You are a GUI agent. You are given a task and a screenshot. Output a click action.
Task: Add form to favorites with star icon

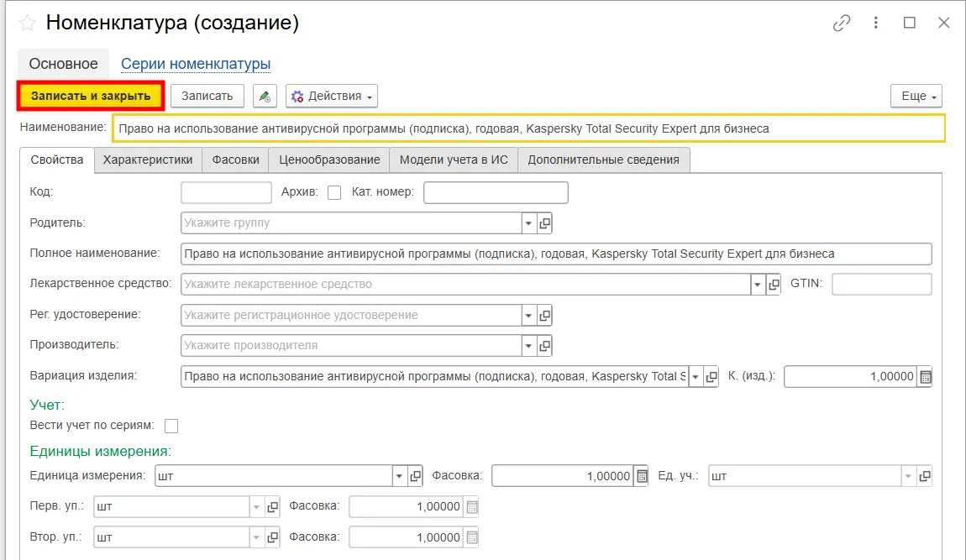point(27,24)
